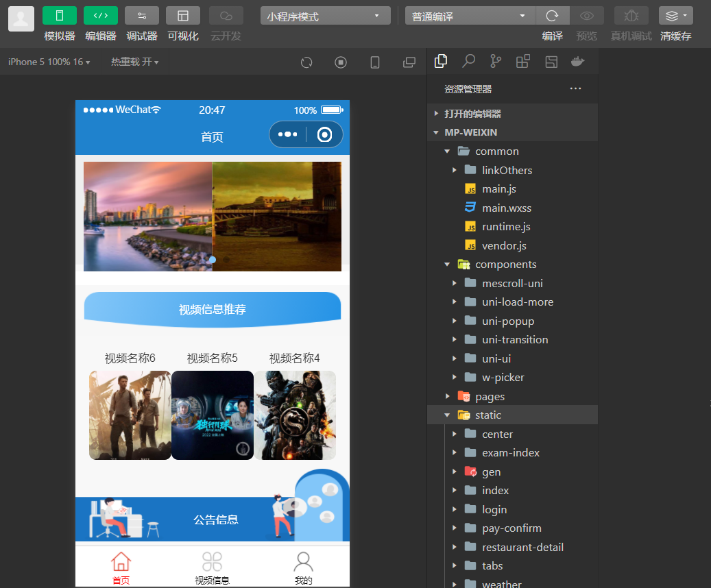Image resolution: width=711 pixels, height=588 pixels.
Task: Click the editor layout panel icon
Action: click(x=551, y=62)
